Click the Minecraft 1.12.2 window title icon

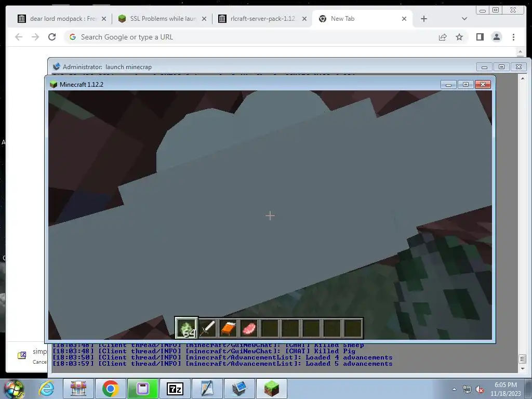pos(54,85)
